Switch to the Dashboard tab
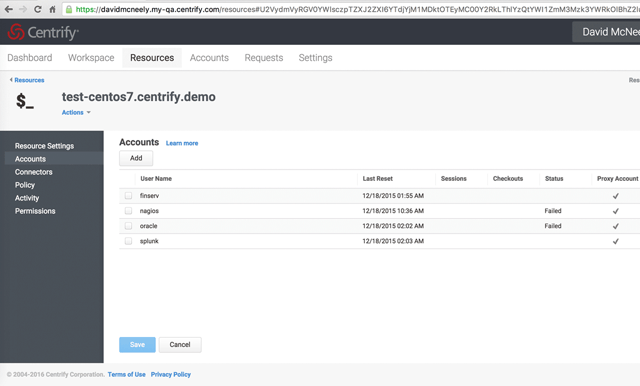640x386 pixels. click(x=30, y=58)
